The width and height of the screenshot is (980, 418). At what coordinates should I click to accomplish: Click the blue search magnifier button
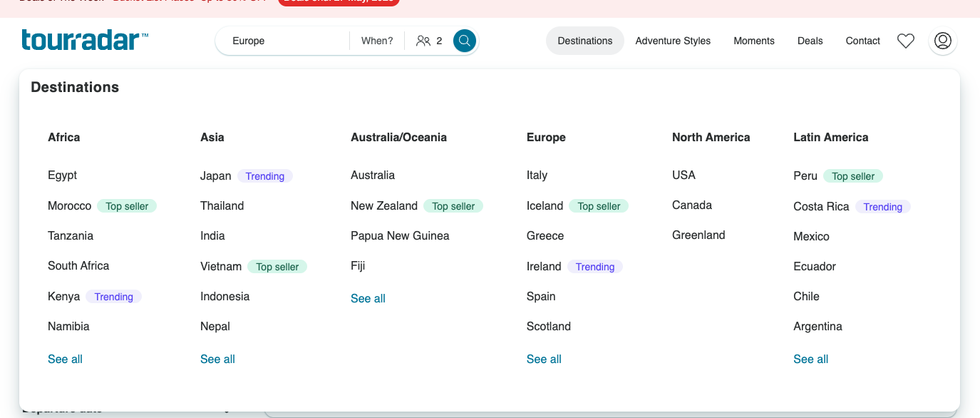click(465, 41)
